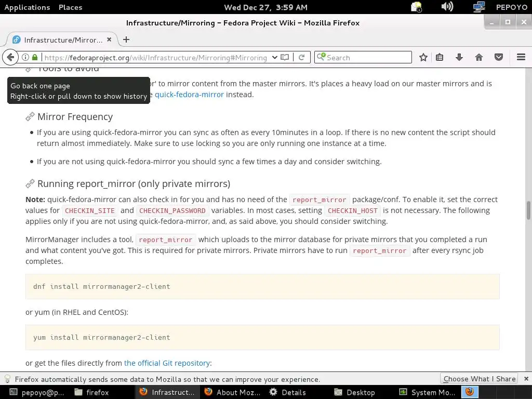The width and height of the screenshot is (532, 399).
Task: Open the Places menu
Action: pos(70,7)
